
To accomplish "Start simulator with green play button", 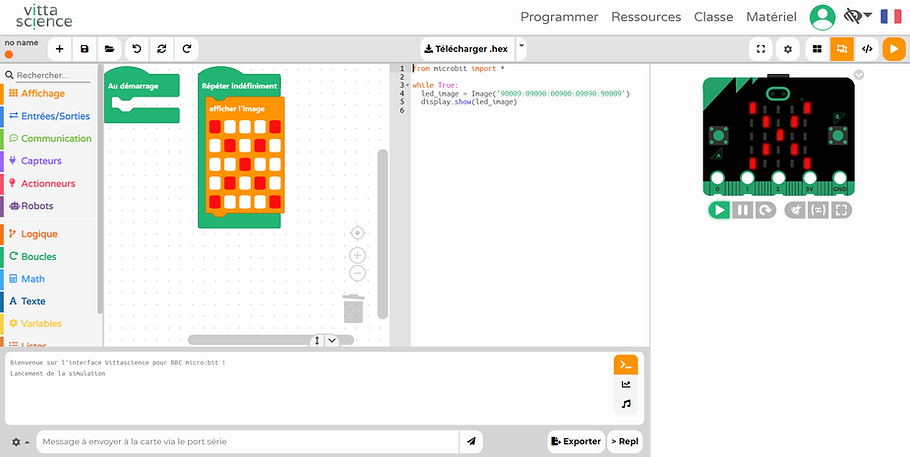I will [719, 210].
